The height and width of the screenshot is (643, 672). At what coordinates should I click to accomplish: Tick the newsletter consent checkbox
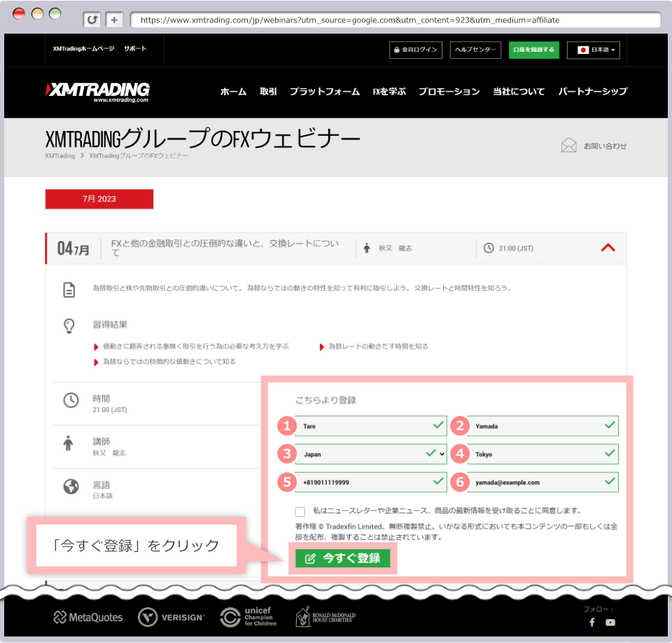pyautogui.click(x=300, y=511)
